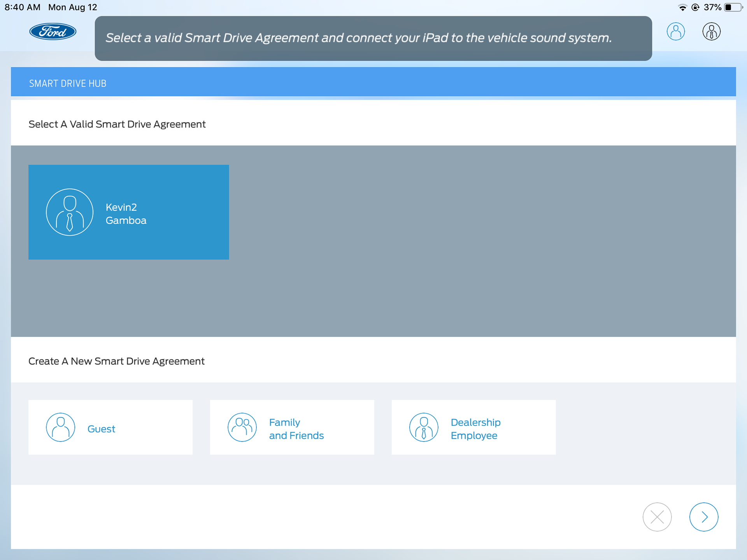
Task: Tap the clock time in status bar
Action: 23,7
